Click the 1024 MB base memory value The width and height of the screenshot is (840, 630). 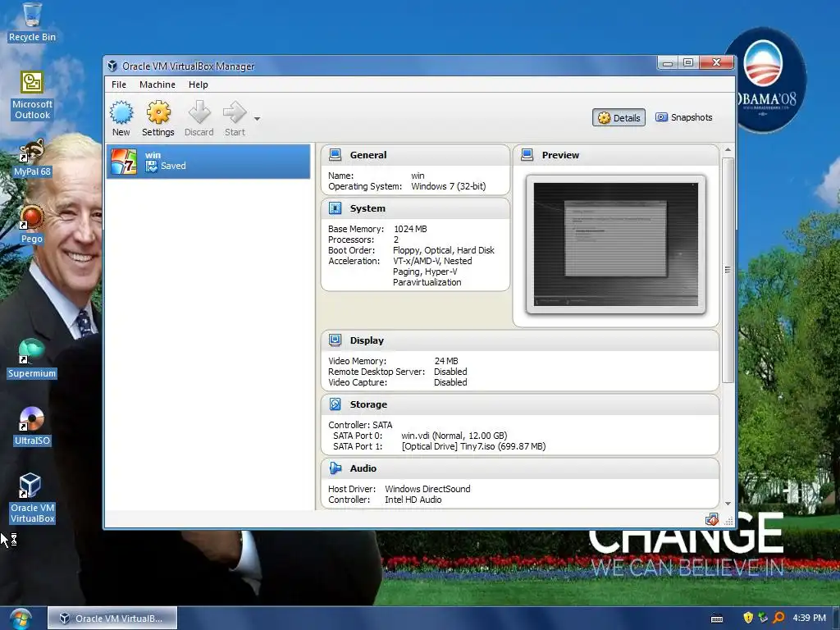click(x=410, y=229)
